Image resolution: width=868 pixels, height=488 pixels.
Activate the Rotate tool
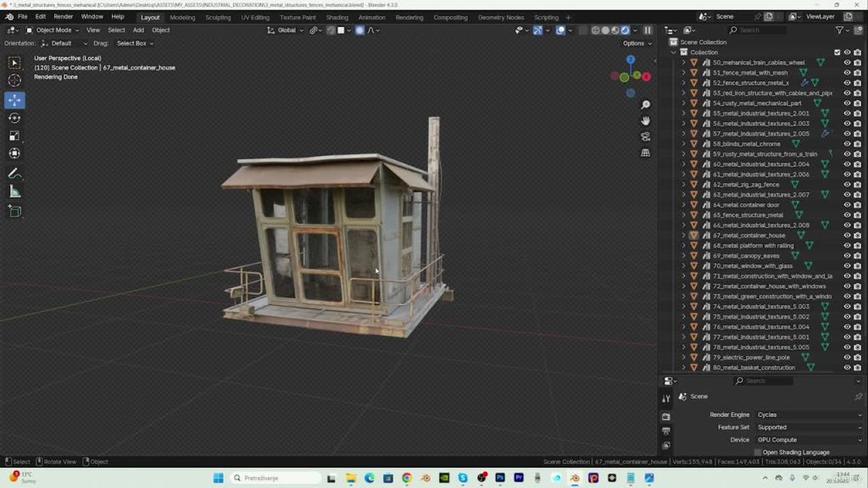(14, 118)
